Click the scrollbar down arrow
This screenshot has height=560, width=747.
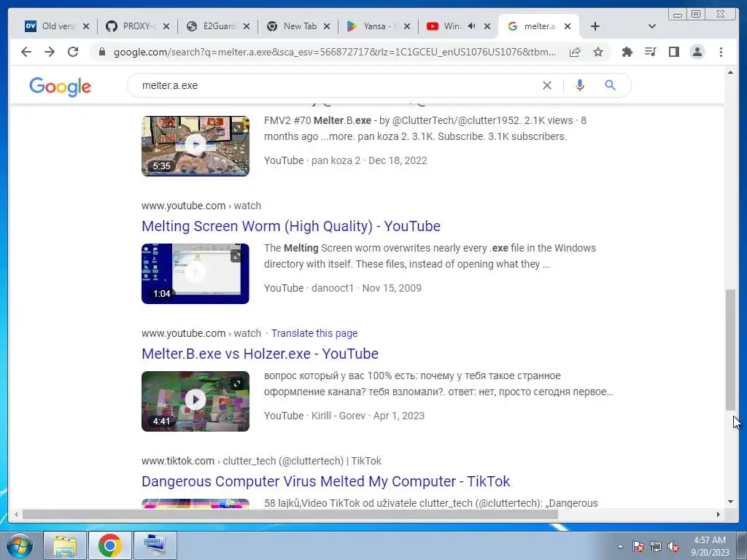(730, 502)
